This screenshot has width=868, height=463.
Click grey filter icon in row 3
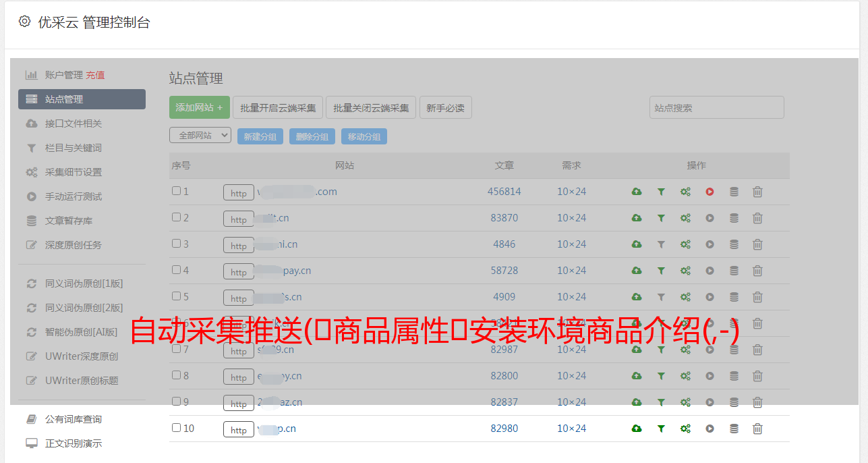tap(661, 244)
